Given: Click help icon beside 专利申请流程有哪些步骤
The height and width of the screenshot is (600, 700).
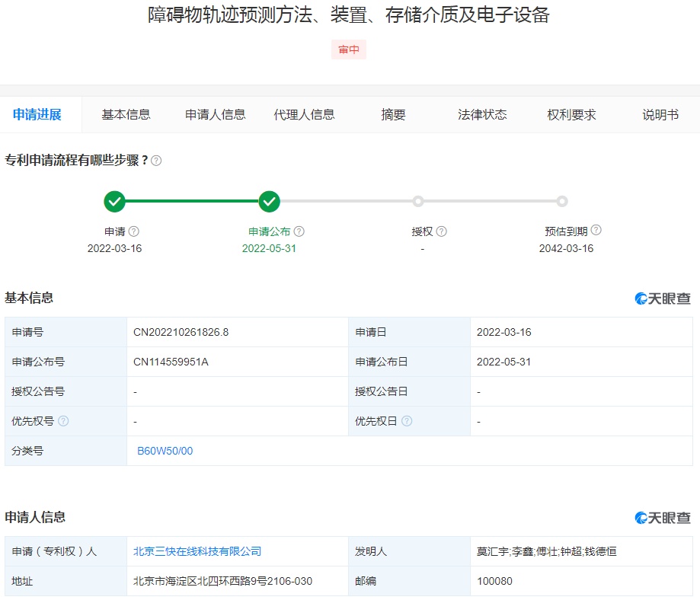Looking at the screenshot, I should click(156, 161).
